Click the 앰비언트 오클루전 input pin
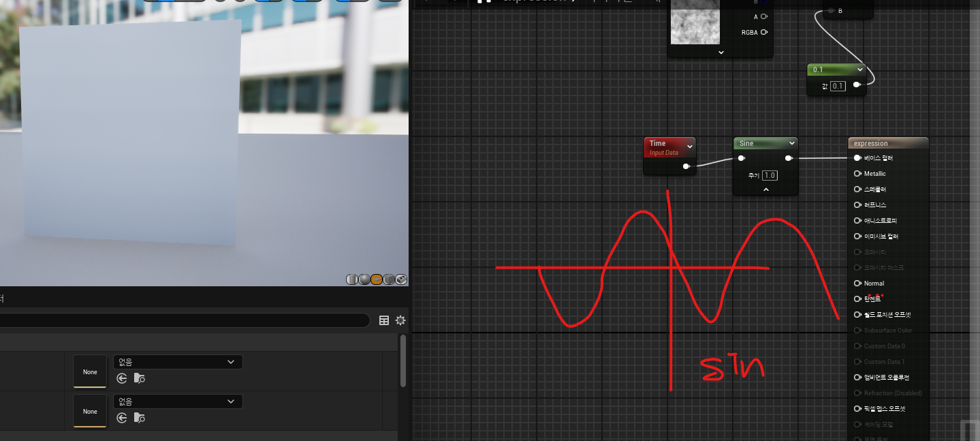 857,378
